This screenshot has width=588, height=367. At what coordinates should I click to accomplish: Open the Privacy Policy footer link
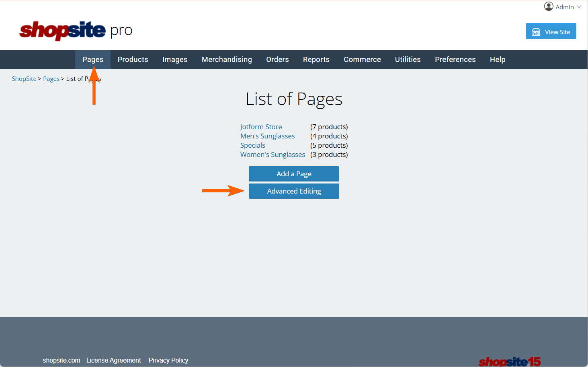(x=168, y=360)
